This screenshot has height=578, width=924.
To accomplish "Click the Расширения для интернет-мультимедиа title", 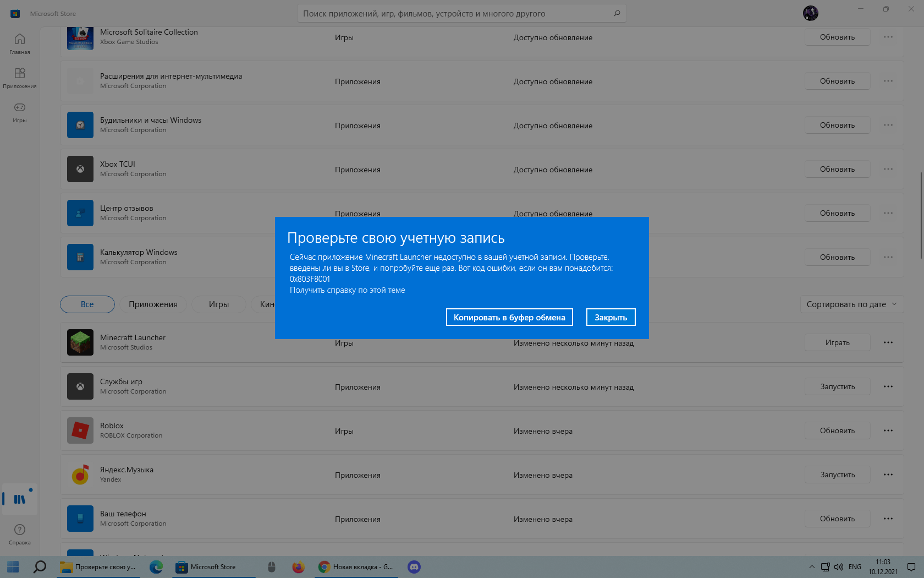I will [171, 76].
